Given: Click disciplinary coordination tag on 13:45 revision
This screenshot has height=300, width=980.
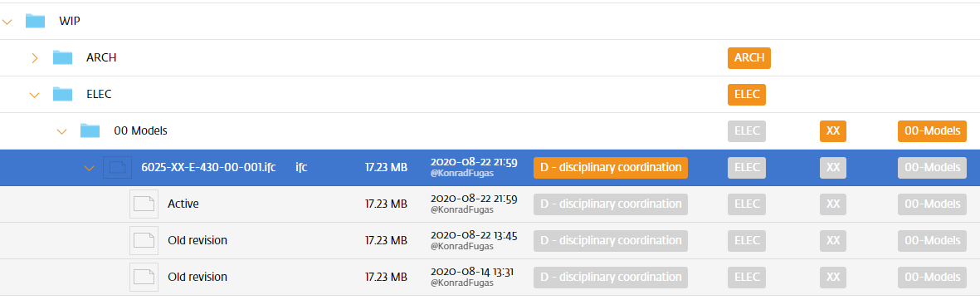Looking at the screenshot, I should tap(610, 240).
